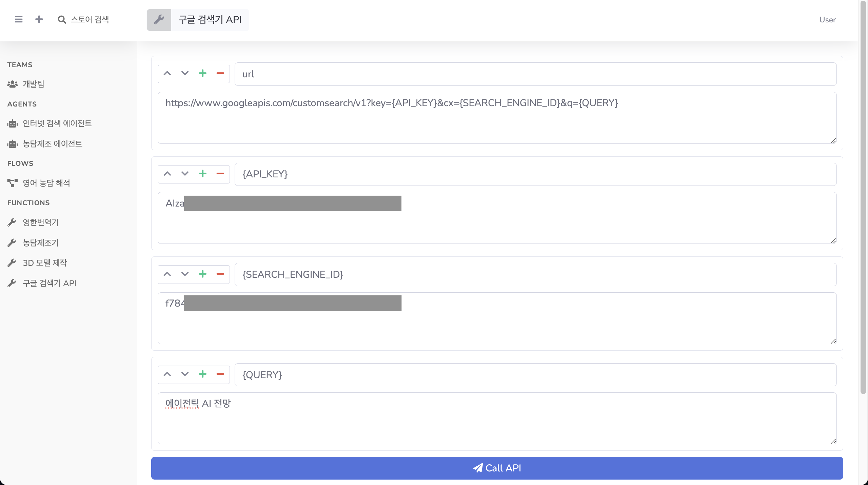Edit the {SEARCH_ENGINE_ID} name field

click(x=535, y=274)
